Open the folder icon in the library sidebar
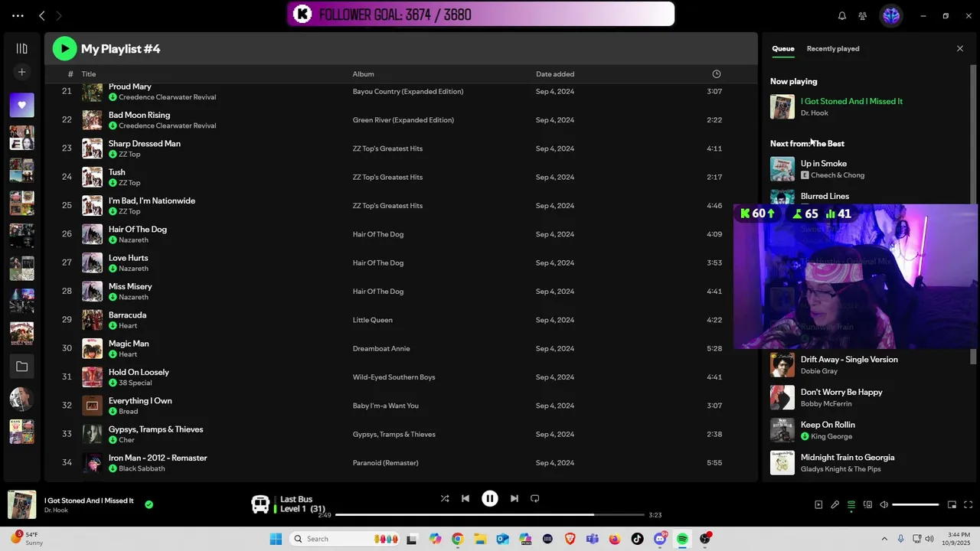Image resolution: width=980 pixels, height=551 pixels. click(21, 367)
